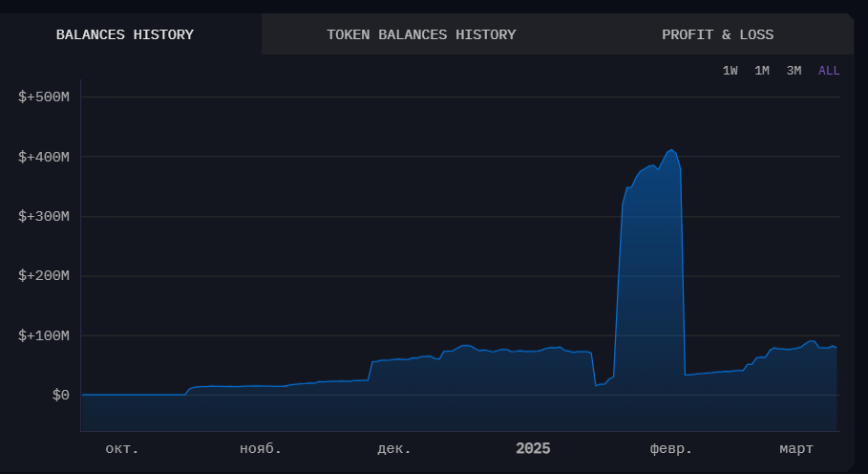
Task: Click the нояб. x-axis label
Action: [261, 448]
